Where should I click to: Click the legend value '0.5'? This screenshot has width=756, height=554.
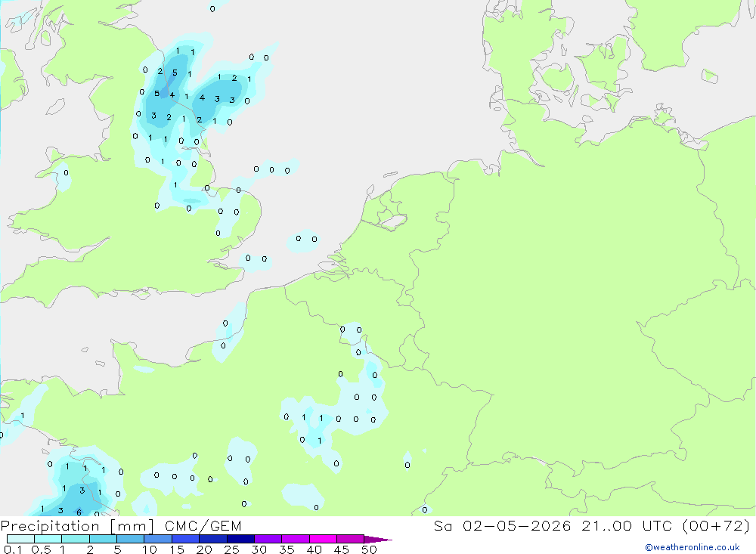(41, 549)
